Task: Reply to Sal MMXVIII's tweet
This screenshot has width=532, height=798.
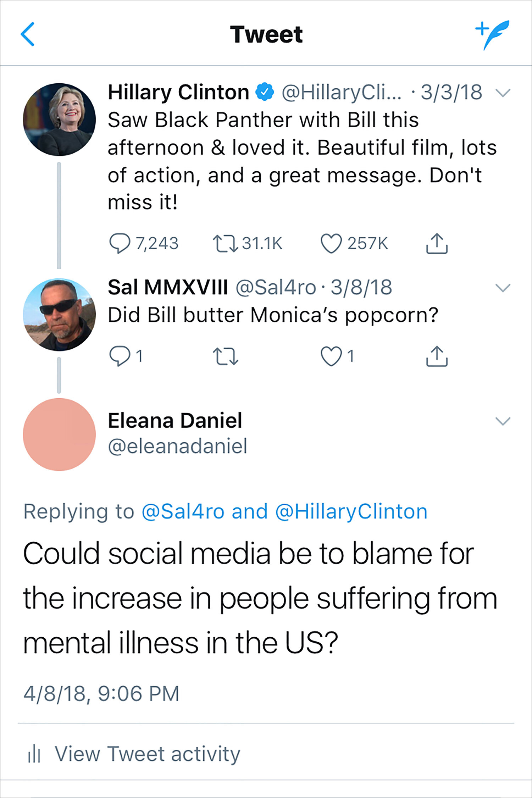Action: click(x=120, y=356)
